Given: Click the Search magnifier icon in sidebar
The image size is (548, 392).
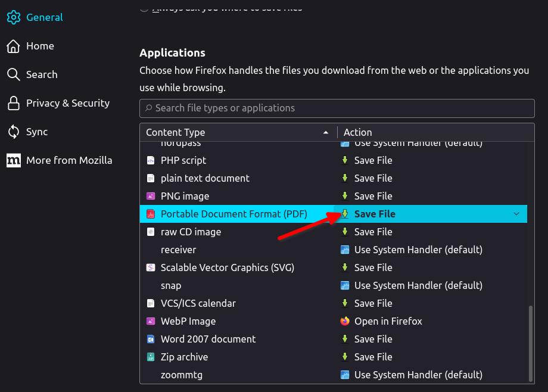Looking at the screenshot, I should pyautogui.click(x=13, y=74).
